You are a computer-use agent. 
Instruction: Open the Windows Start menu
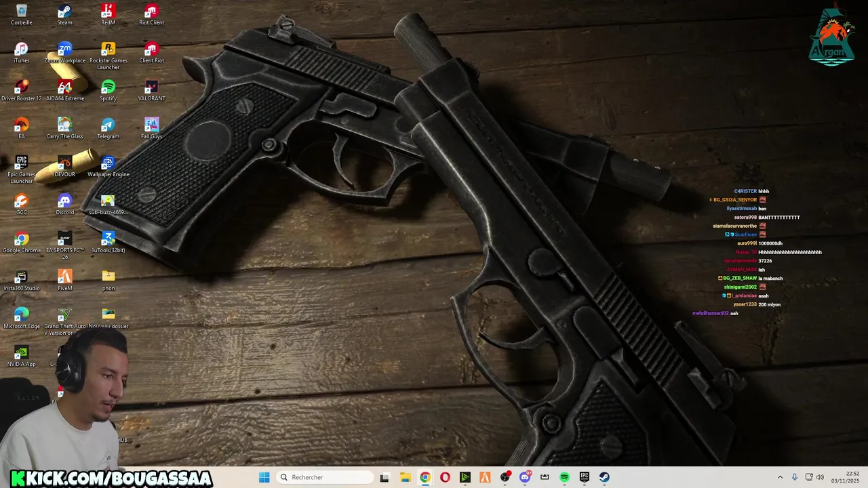(264, 477)
